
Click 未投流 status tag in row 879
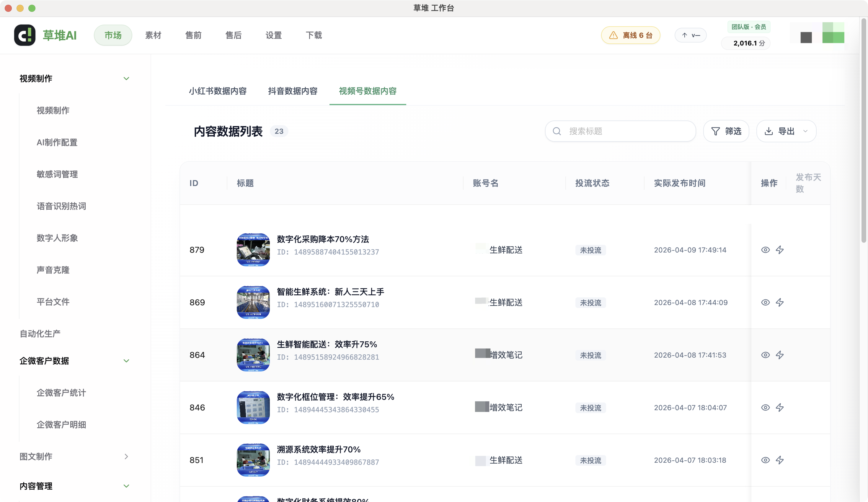590,250
